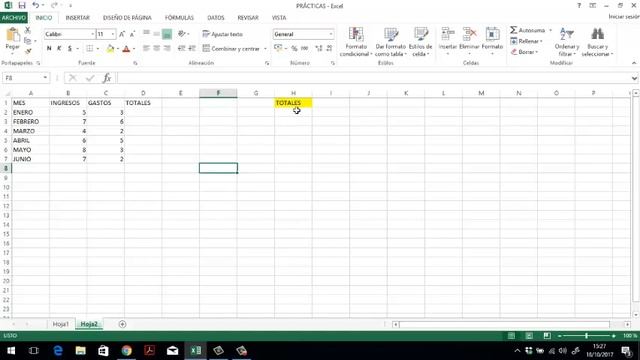640x360 pixels.
Task: Toggle Italic (K) formatting
Action: tap(59, 49)
